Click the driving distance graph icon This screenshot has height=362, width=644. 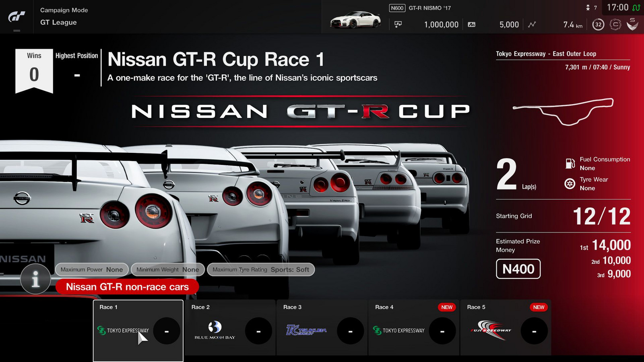click(x=532, y=25)
